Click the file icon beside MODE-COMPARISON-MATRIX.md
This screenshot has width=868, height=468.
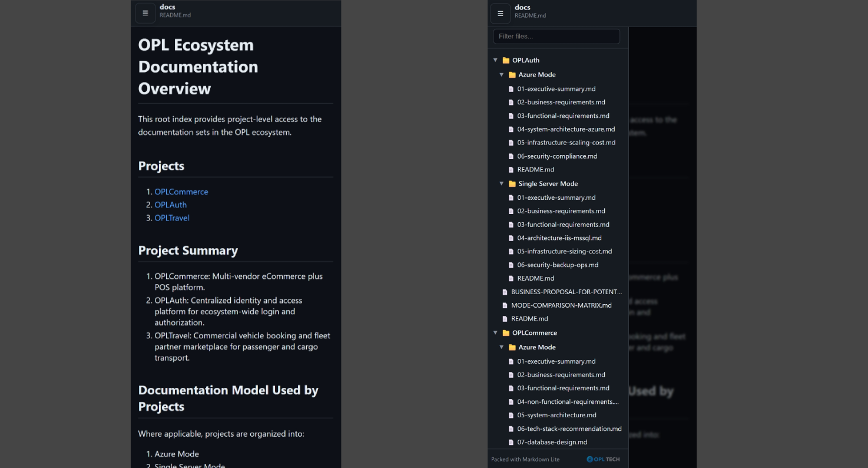tap(505, 305)
